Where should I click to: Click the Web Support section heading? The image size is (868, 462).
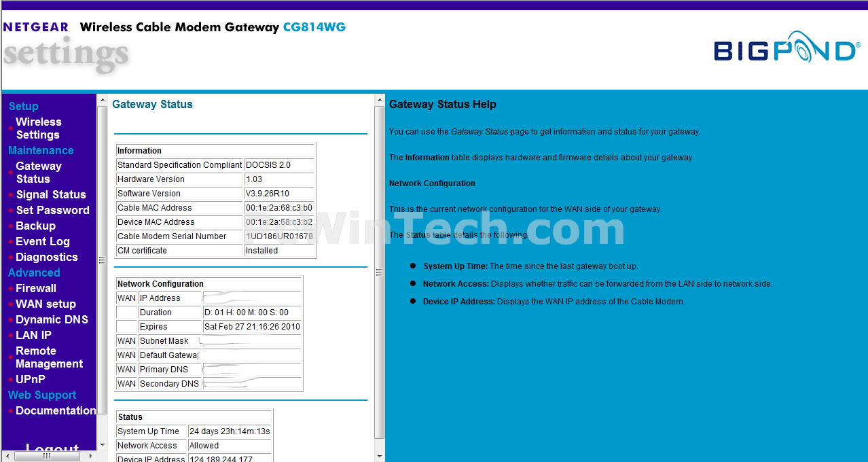[42, 395]
